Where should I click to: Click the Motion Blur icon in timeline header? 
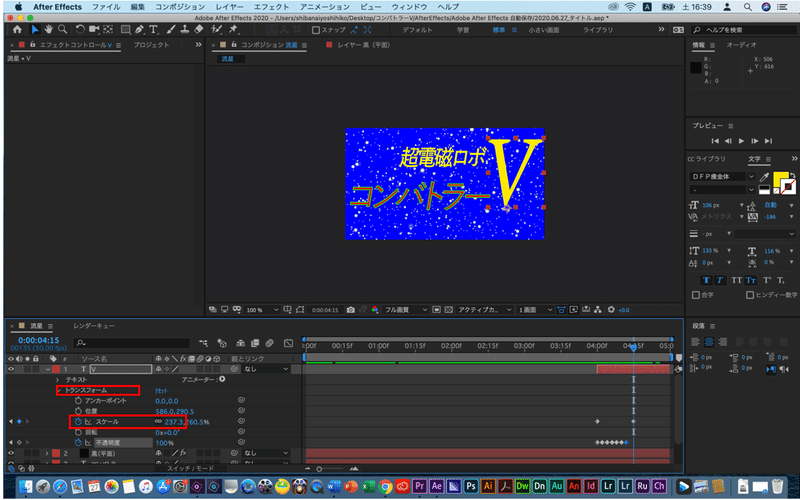pos(270,343)
